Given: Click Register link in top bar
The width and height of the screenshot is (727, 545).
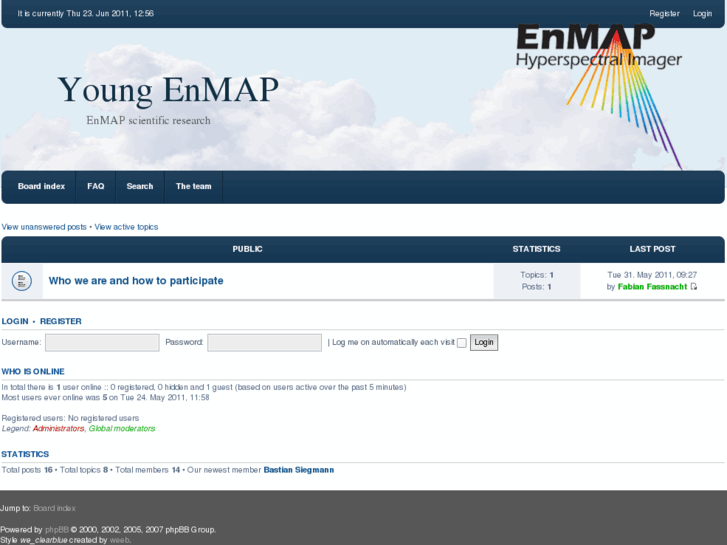Looking at the screenshot, I should (x=664, y=13).
